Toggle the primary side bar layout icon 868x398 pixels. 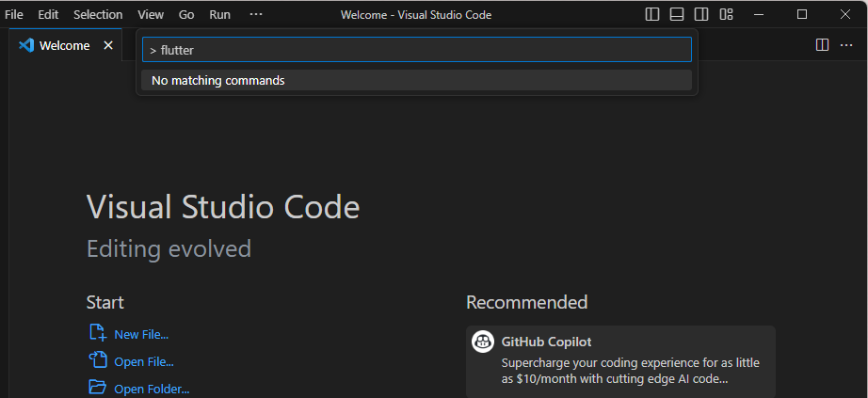tap(652, 15)
